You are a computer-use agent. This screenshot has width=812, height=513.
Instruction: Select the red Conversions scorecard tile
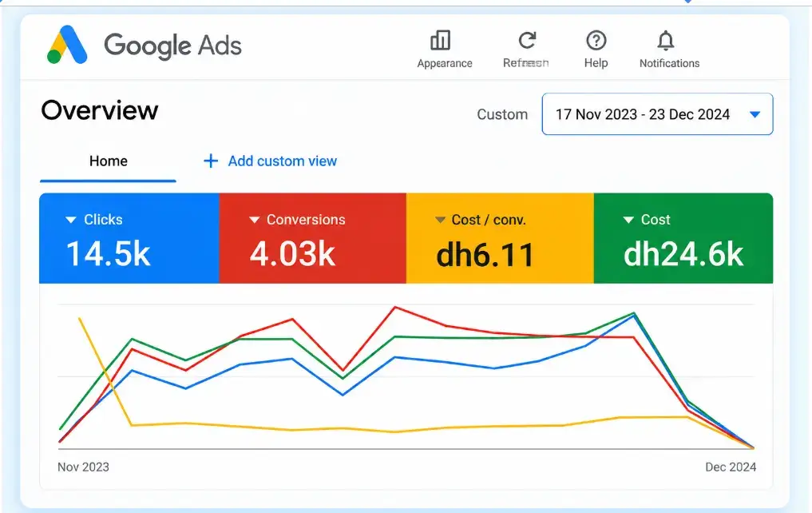[x=313, y=238]
